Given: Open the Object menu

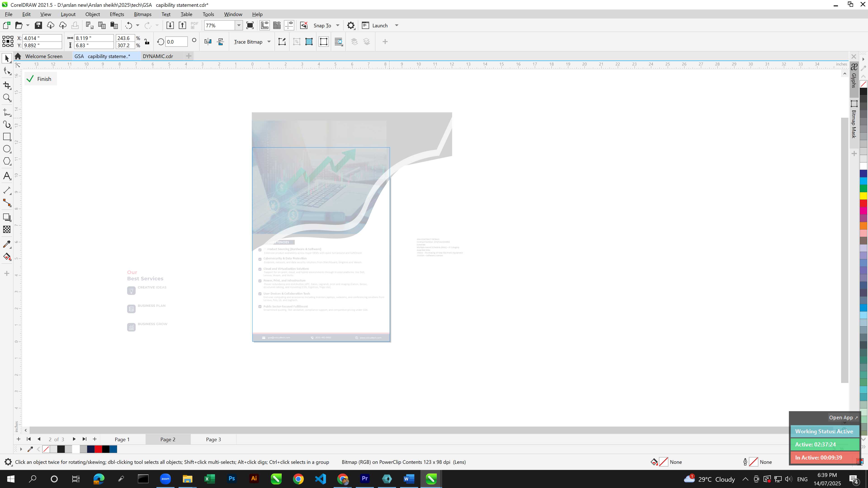Looking at the screenshot, I should (x=92, y=14).
